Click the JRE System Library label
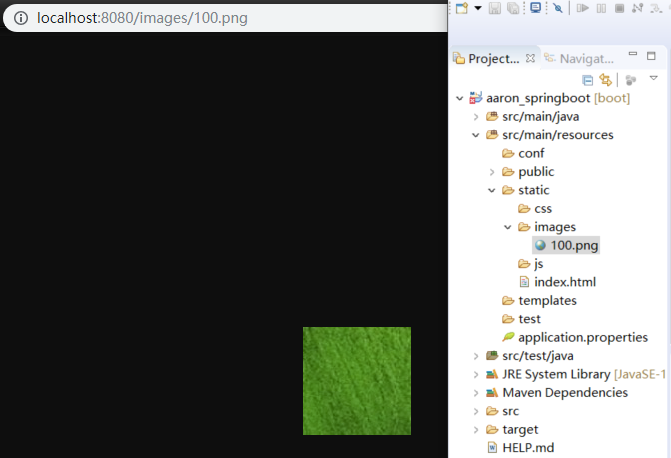This screenshot has height=458, width=671. click(x=556, y=374)
